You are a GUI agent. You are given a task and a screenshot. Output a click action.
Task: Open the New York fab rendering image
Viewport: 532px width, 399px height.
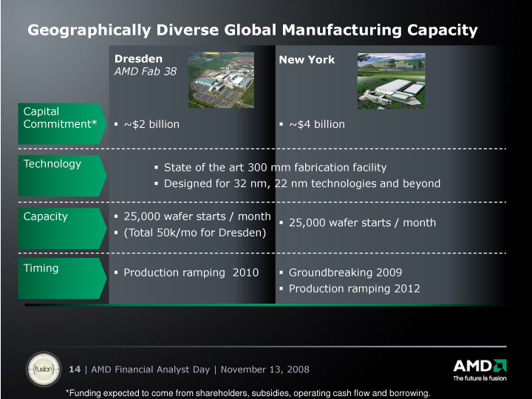click(x=391, y=81)
